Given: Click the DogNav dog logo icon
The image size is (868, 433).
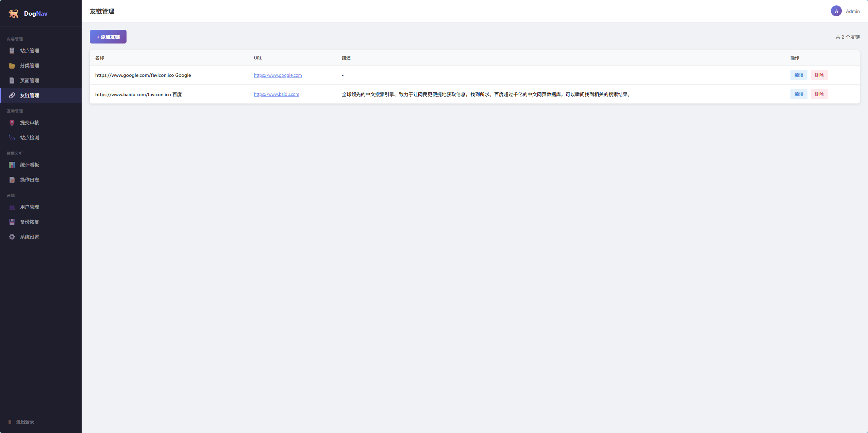Looking at the screenshot, I should pyautogui.click(x=13, y=14).
